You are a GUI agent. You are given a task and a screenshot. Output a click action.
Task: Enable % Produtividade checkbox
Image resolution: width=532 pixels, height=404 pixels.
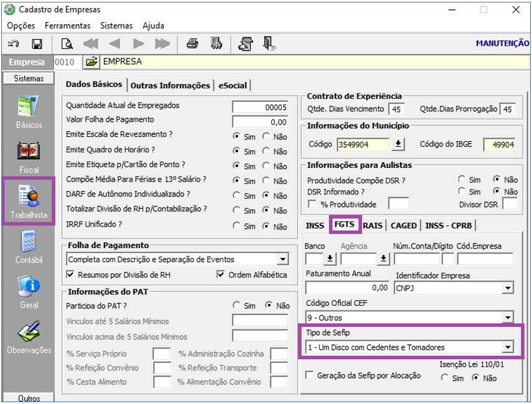click(312, 204)
